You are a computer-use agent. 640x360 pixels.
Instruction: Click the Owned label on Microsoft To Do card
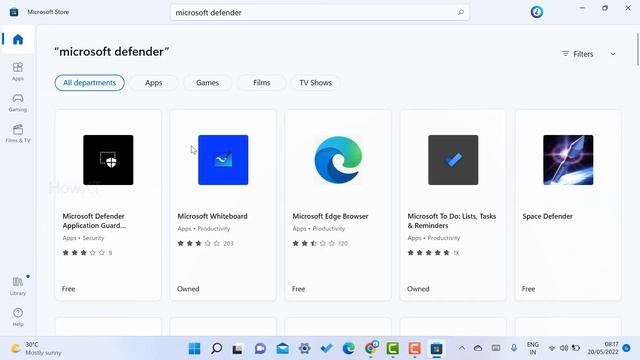pos(418,289)
